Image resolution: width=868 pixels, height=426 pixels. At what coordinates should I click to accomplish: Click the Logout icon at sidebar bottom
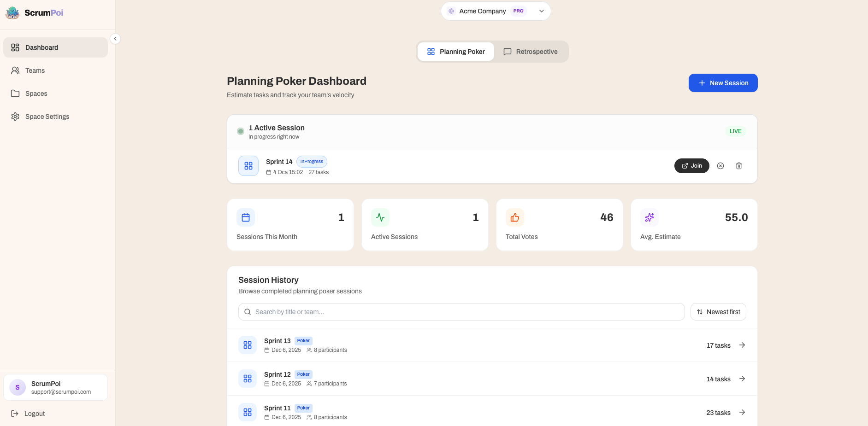[15, 413]
